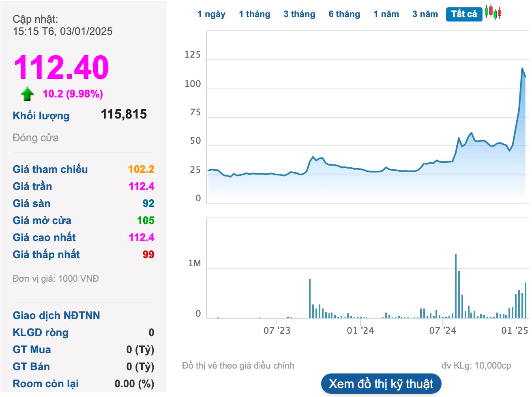Choose the 3 tháng chart range
Viewport: 532px width, 397px height.
(x=299, y=14)
